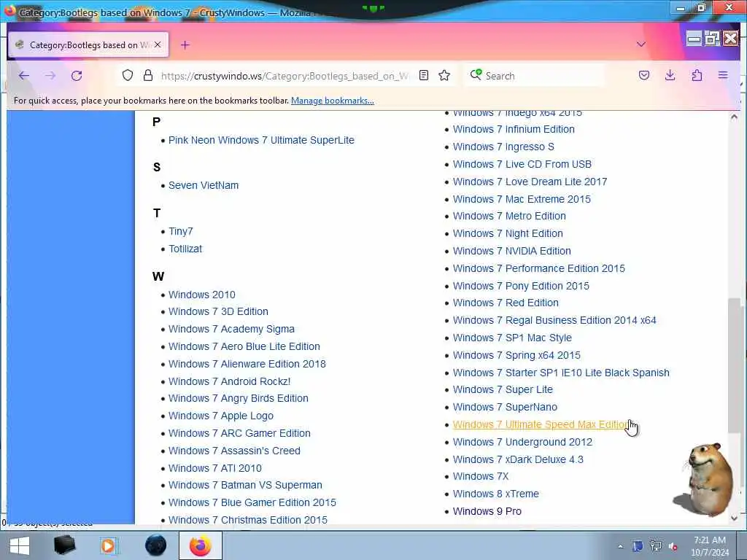Open Windows 7 Regal Business Edition 2014 x64
The image size is (747, 560).
[x=554, y=321]
